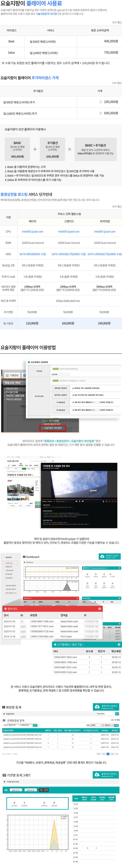Click 검색 button in period graph filter

(x=44, y=790)
